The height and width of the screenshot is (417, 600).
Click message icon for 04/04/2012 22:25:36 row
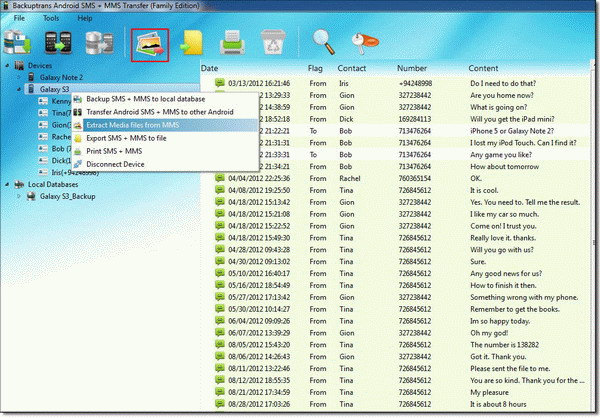pyautogui.click(x=220, y=178)
